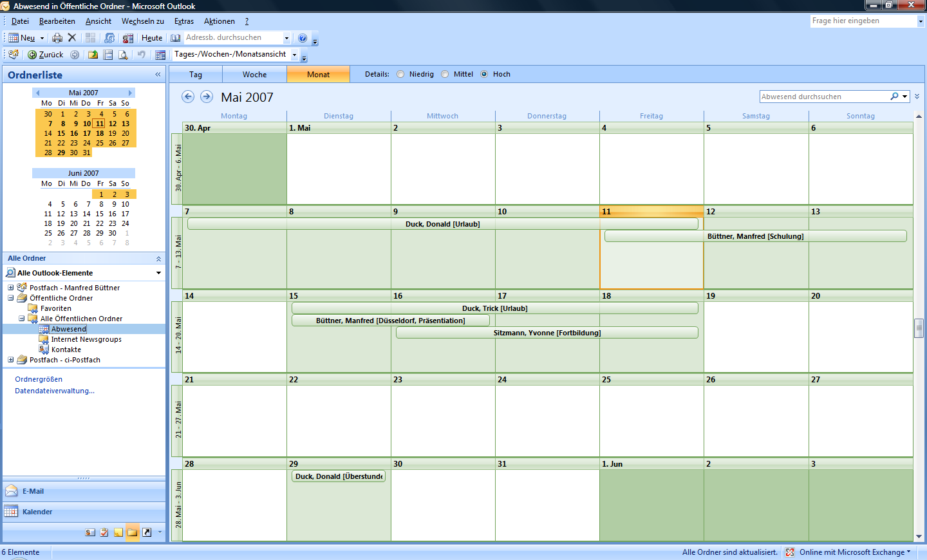Select the Mittel details radio button

(x=445, y=74)
